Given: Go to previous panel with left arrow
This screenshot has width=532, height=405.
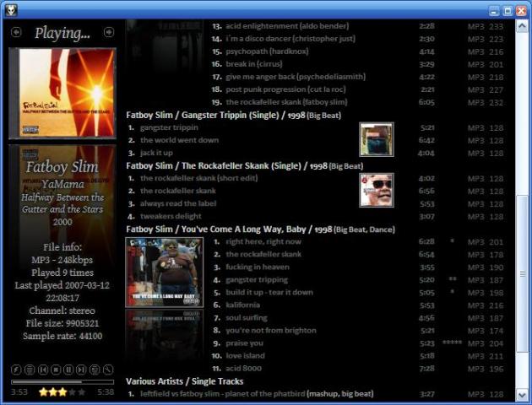Looking at the screenshot, I should (x=16, y=32).
